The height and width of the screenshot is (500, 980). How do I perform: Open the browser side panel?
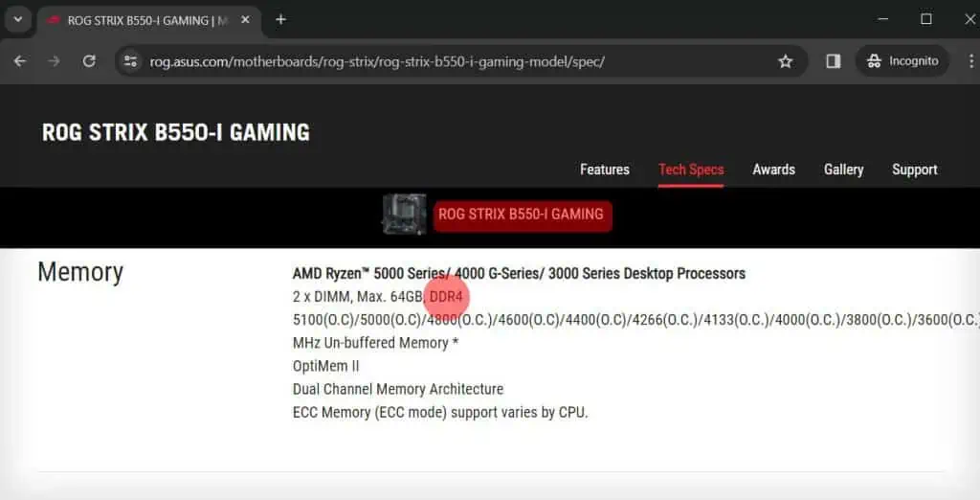(833, 61)
